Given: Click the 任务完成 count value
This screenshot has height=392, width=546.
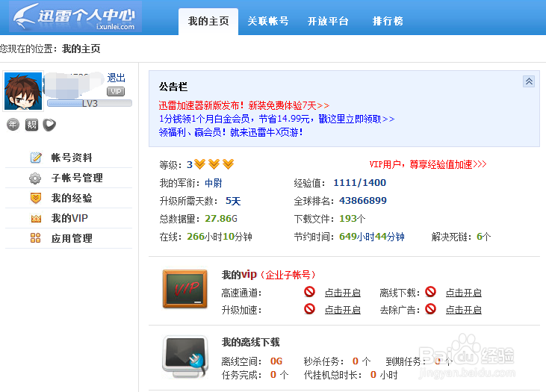Looking at the screenshot, I should [x=273, y=375].
